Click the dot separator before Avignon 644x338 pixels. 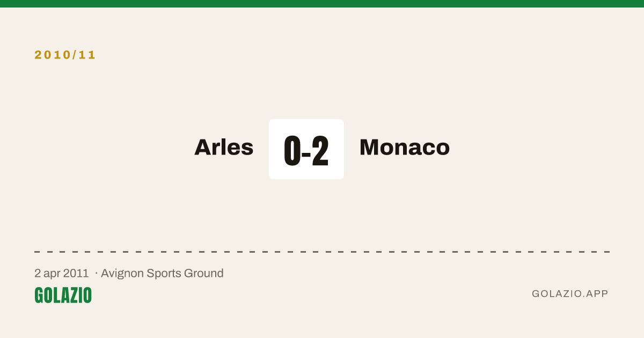pyautogui.click(x=96, y=274)
